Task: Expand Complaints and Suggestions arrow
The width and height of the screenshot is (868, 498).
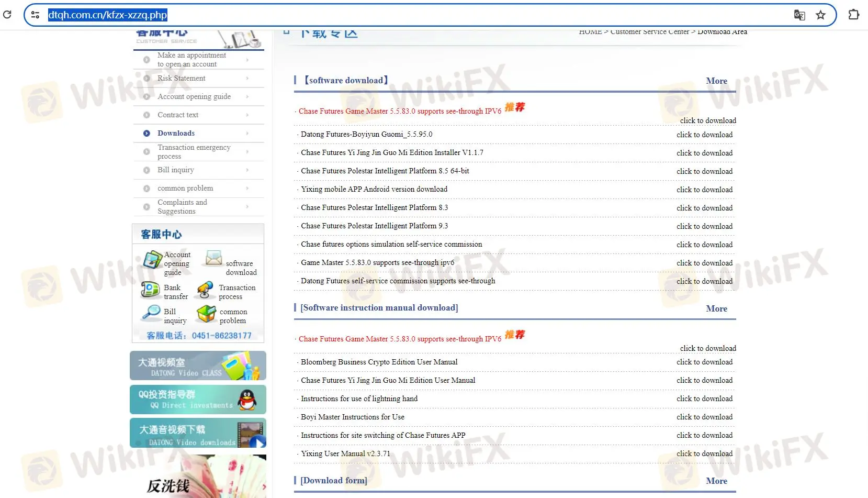Action: tap(247, 207)
